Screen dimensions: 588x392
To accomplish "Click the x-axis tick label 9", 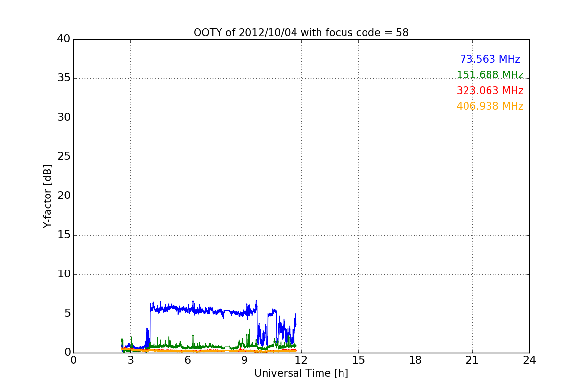I will [245, 360].
